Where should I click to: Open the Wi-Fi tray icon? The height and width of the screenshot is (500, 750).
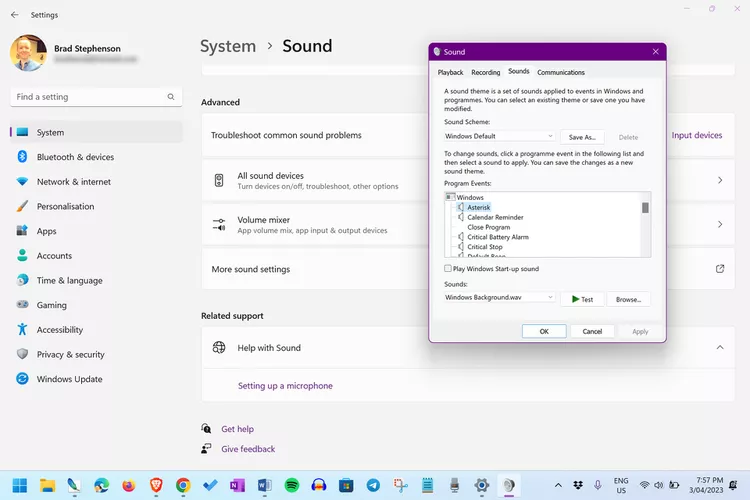(644, 485)
